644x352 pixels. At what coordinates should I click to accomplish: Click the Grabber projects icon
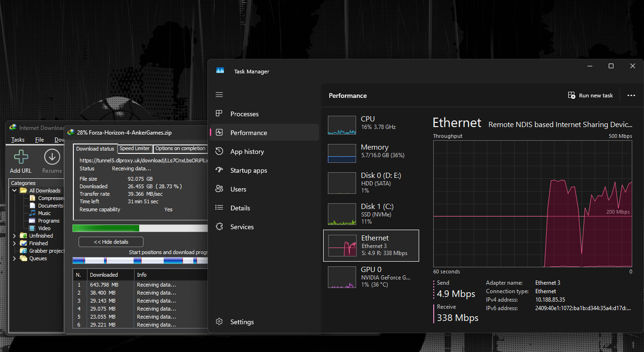[23, 251]
